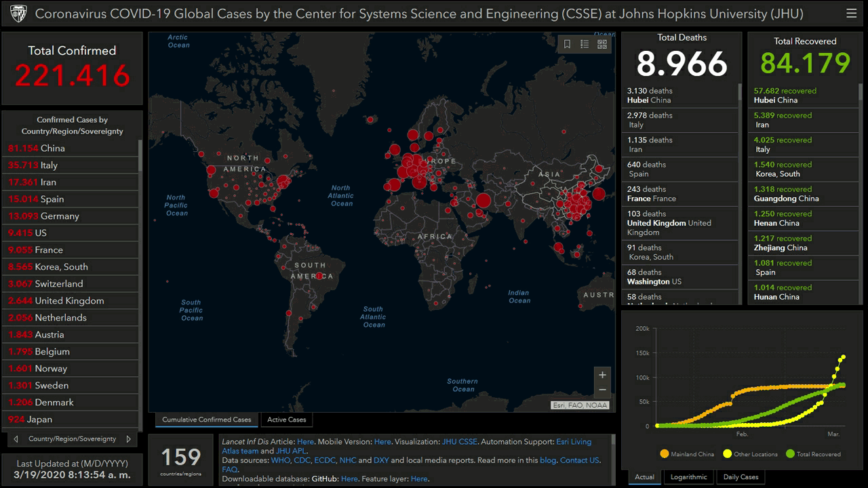Switch to the Active Cases tab
Image resolution: width=868 pixels, height=488 pixels.
click(x=287, y=420)
